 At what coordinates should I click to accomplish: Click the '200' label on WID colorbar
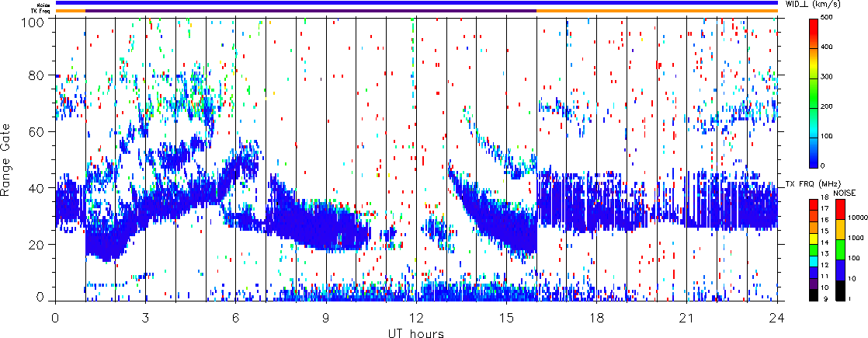(x=827, y=106)
